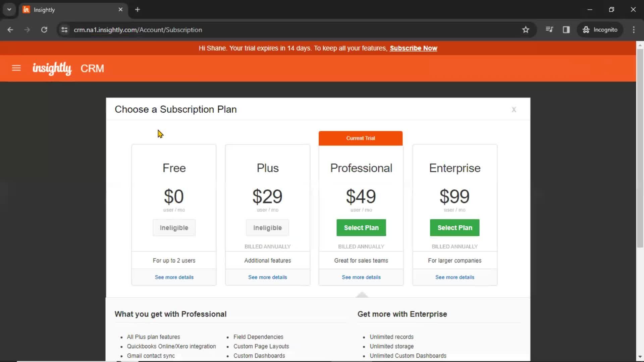Select Plan for Professional tier
The width and height of the screenshot is (644, 362).
(x=361, y=228)
